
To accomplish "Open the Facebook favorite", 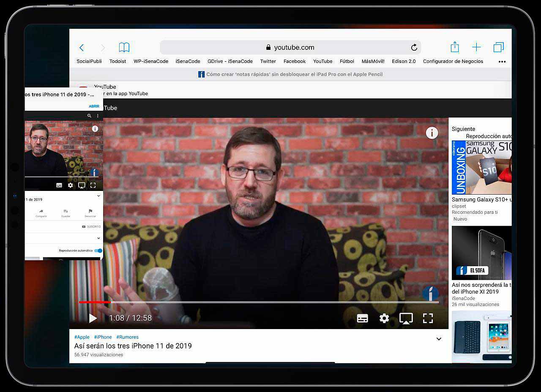I will tap(295, 61).
